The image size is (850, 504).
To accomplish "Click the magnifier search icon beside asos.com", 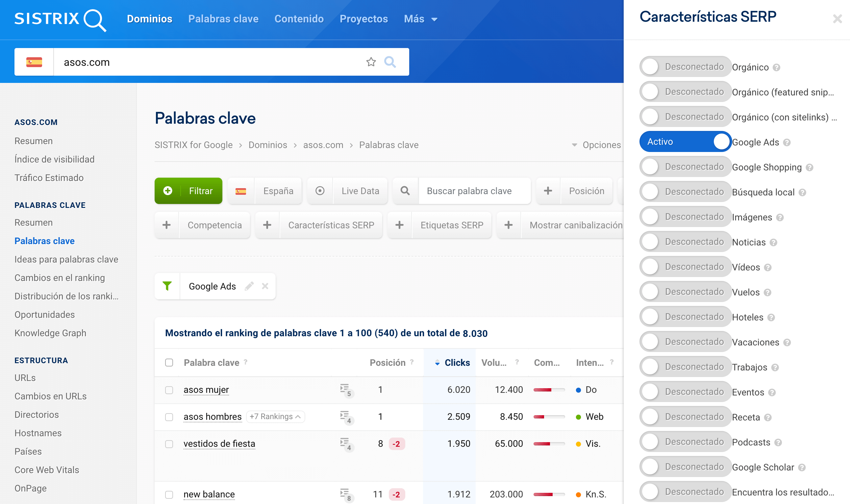I will pos(390,62).
